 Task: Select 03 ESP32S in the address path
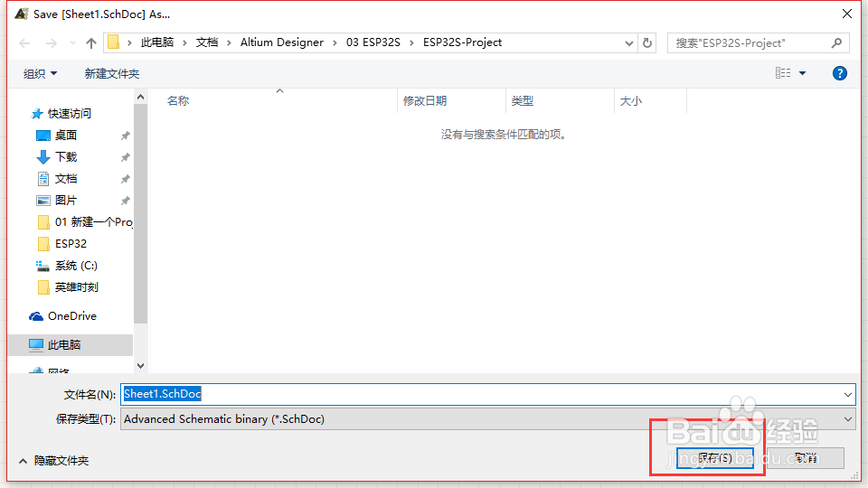[x=373, y=42]
